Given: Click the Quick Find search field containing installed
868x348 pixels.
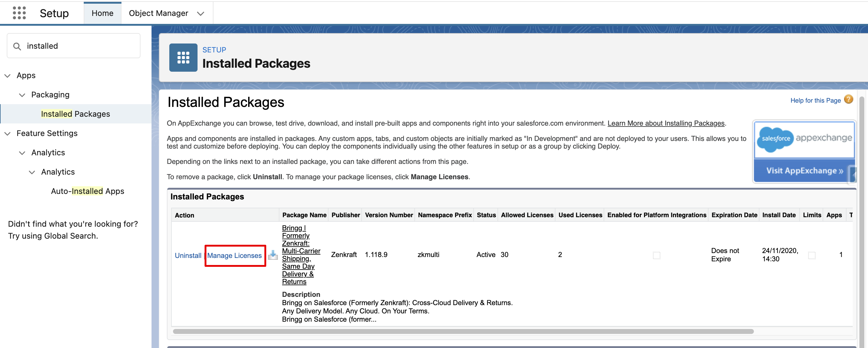Looking at the screenshot, I should click(73, 46).
